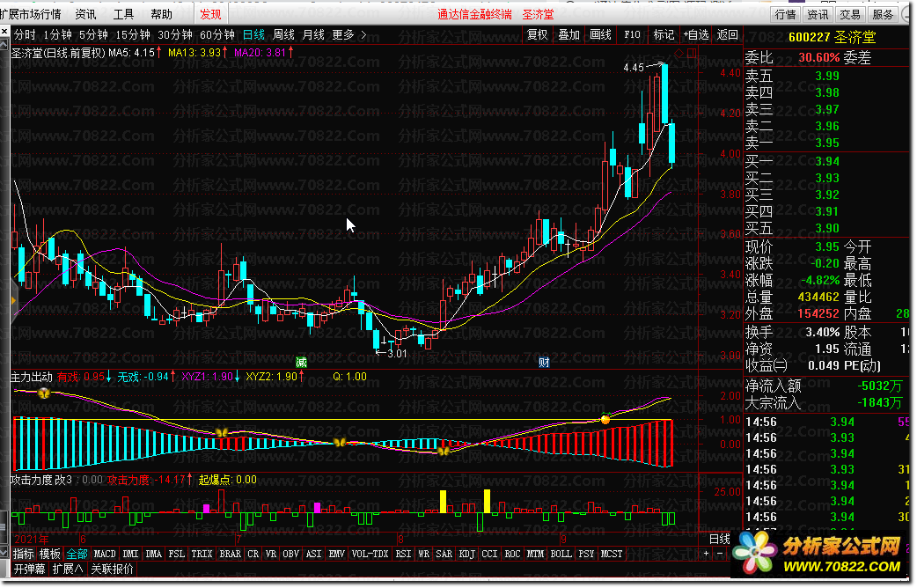Open the 帮助 menu
Image resolution: width=917 pixels, height=588 pixels.
click(x=161, y=14)
